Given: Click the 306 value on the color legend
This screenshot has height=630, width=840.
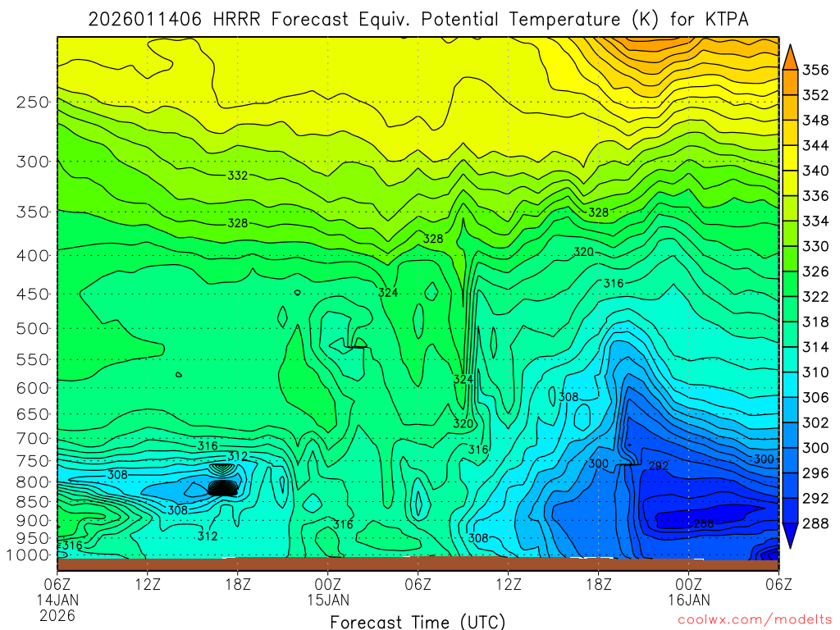Looking at the screenshot, I should [x=815, y=398].
